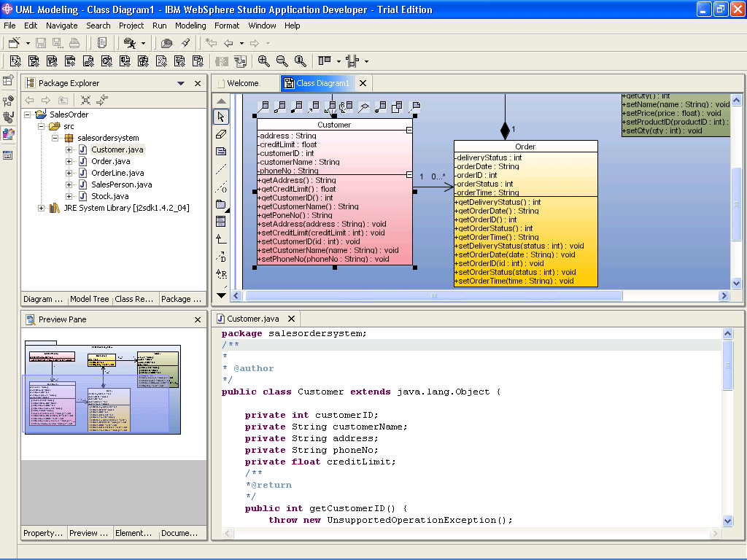
Task: Open the Package Explorer view menu dropdown
Action: coord(181,83)
